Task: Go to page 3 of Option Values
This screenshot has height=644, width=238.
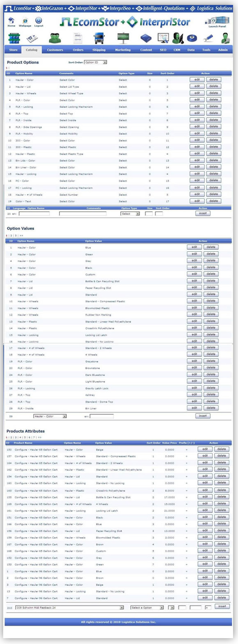Action: pyautogui.click(x=15, y=235)
